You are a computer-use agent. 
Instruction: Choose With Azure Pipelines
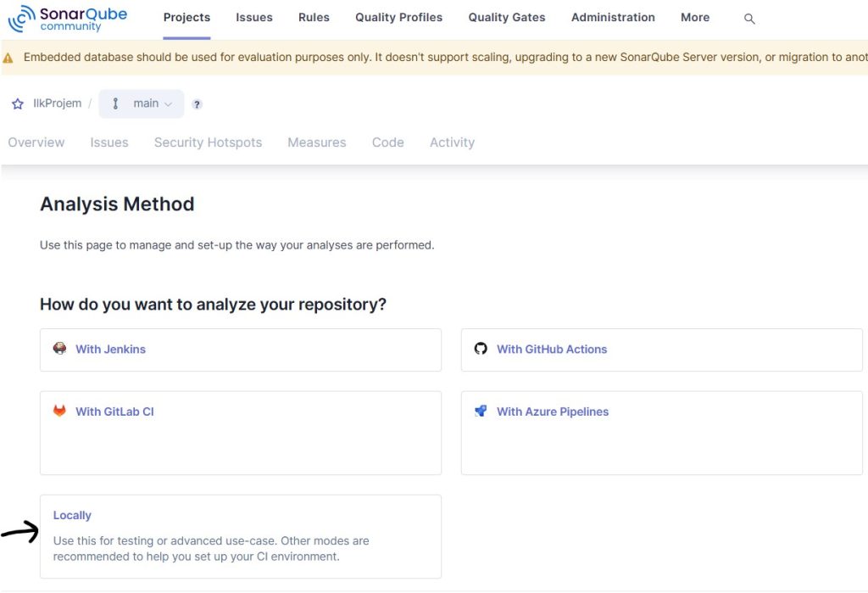(662, 433)
